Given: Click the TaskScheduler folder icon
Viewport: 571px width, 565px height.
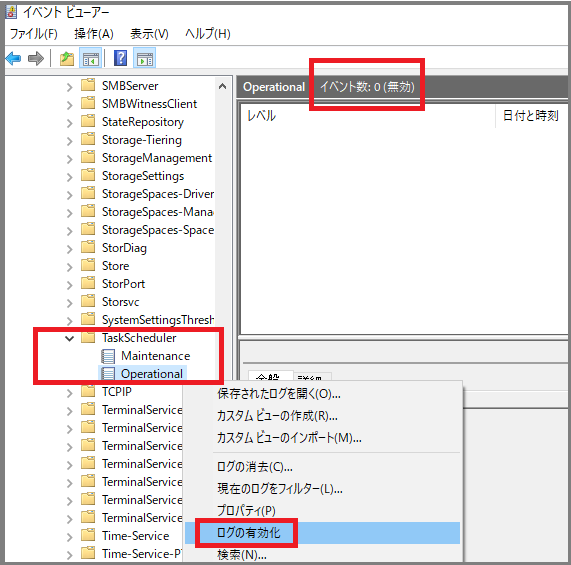Looking at the screenshot, I should click(88, 337).
